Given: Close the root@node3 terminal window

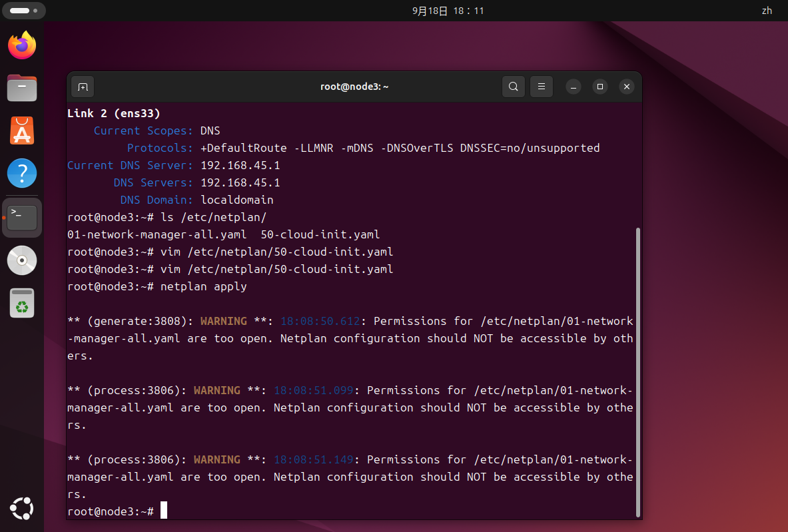Looking at the screenshot, I should click(x=627, y=87).
